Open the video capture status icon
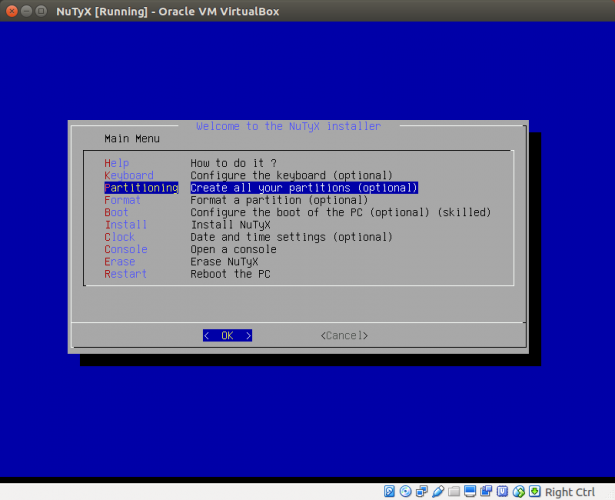This screenshot has height=500, width=615. coord(486,491)
